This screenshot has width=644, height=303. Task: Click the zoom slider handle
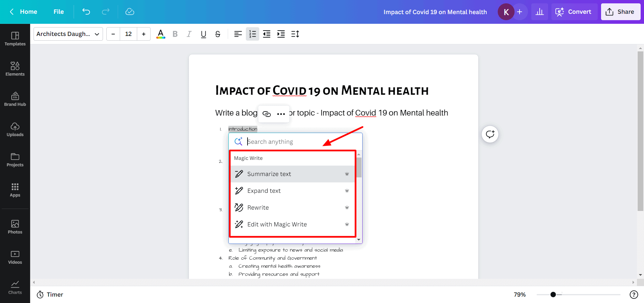tap(553, 295)
